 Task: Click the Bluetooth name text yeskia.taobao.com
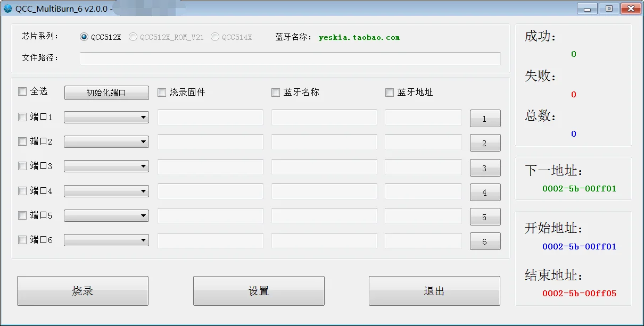click(x=359, y=37)
